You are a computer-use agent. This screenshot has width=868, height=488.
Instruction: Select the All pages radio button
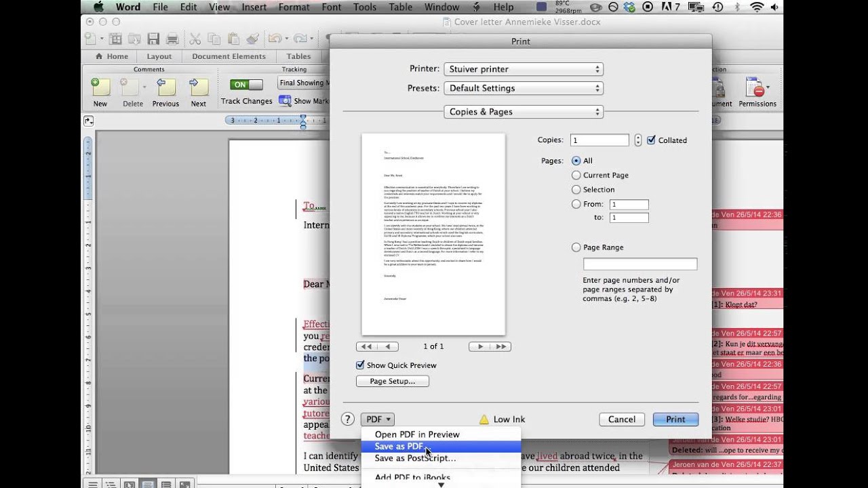(576, 161)
